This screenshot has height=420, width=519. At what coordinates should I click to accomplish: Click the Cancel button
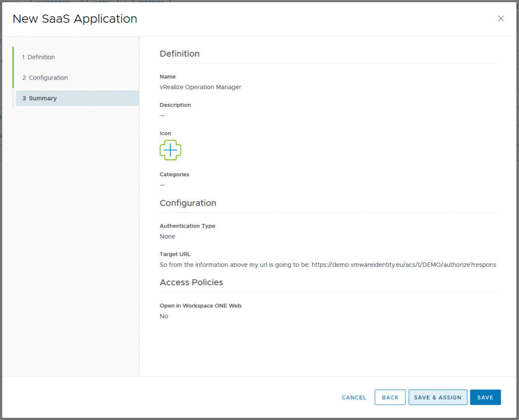pos(354,398)
